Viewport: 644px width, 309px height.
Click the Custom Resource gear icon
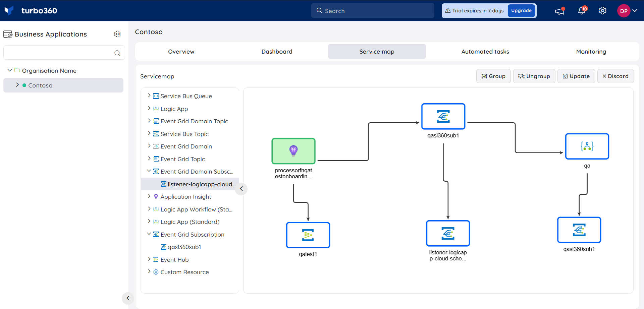pos(156,272)
